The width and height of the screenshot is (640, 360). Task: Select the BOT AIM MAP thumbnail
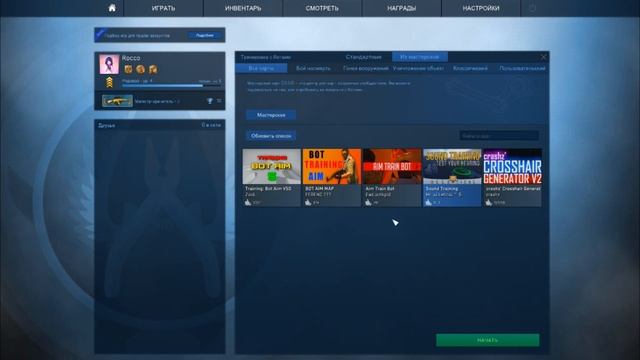[x=332, y=167]
